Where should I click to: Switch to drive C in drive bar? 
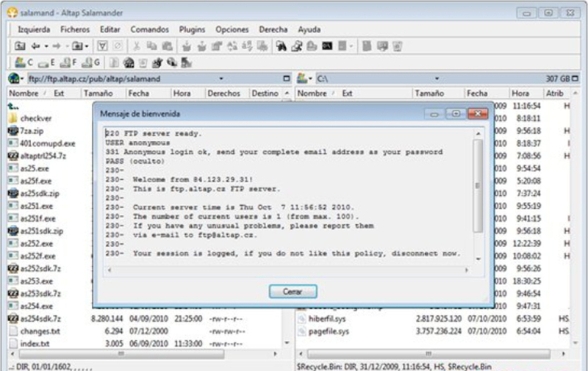pos(24,62)
